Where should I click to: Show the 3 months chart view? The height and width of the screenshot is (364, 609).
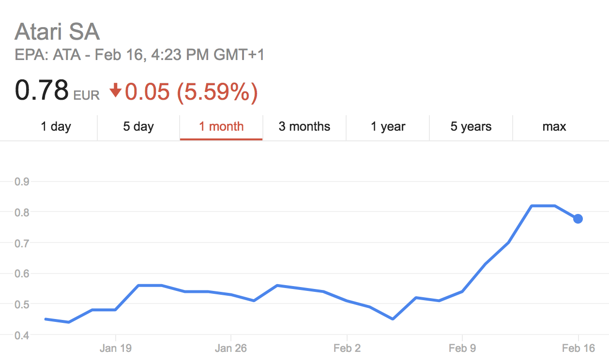tap(304, 127)
